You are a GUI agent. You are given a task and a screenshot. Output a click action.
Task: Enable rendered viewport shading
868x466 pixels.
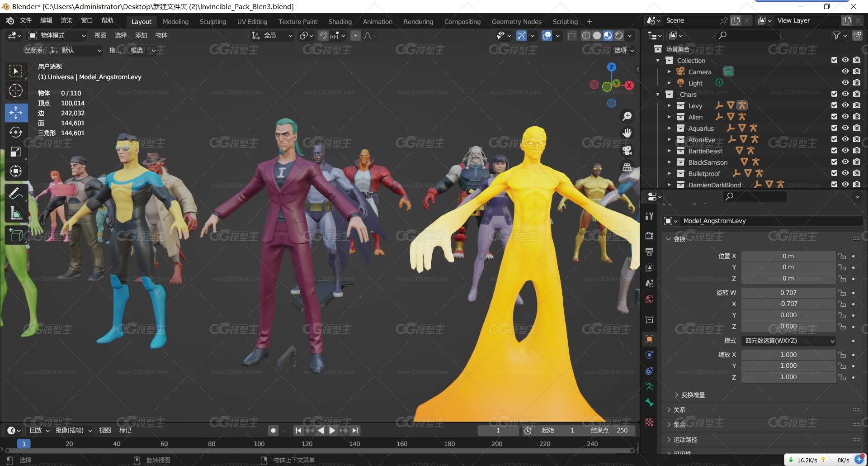619,35
